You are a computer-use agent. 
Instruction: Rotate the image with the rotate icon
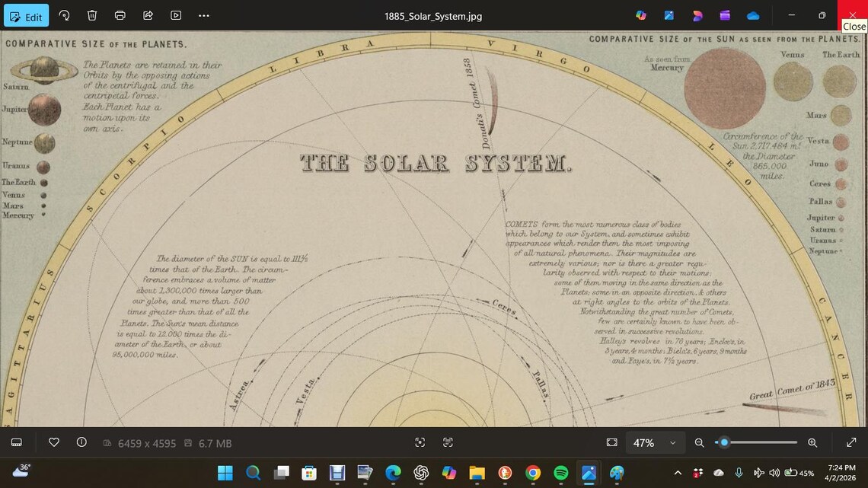tap(64, 15)
